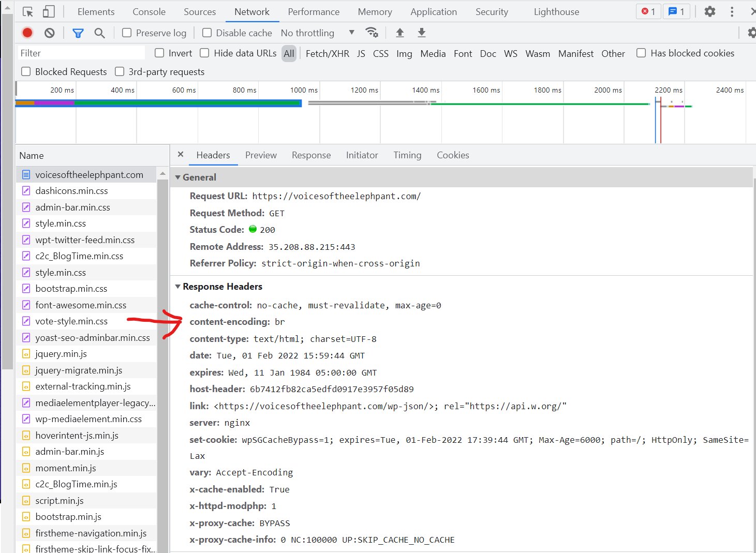Image resolution: width=756 pixels, height=553 pixels.
Task: Tick the Disable cache checkbox
Action: (207, 33)
